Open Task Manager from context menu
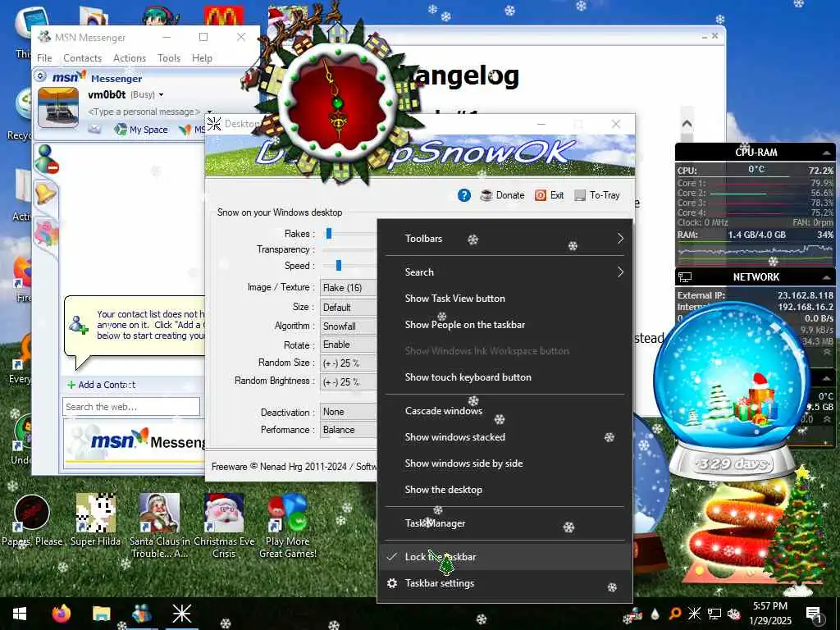This screenshot has width=840, height=630. (504, 523)
